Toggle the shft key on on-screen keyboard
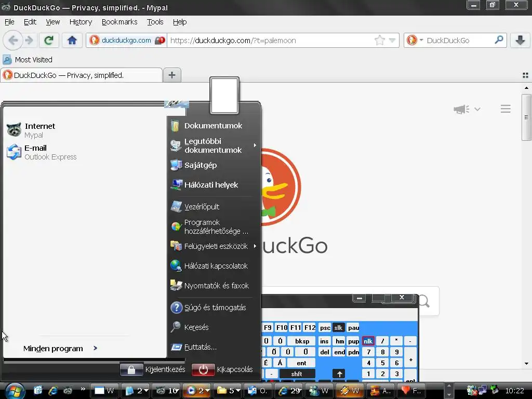 297,374
